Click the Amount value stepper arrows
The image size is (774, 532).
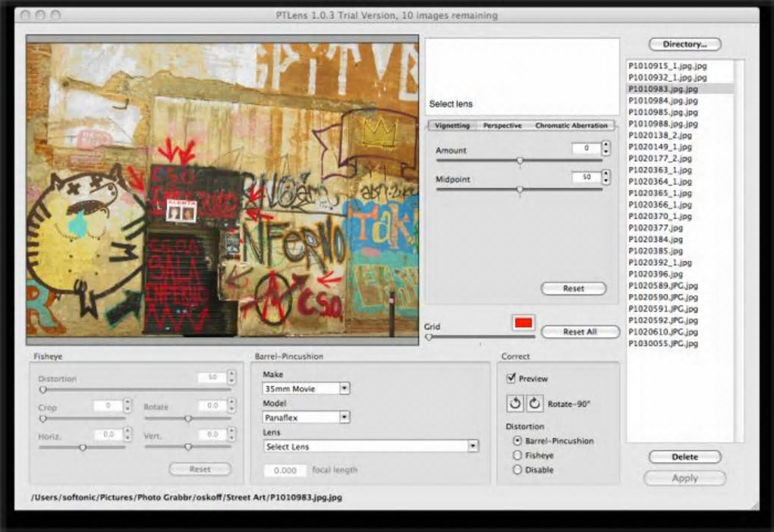(x=606, y=147)
